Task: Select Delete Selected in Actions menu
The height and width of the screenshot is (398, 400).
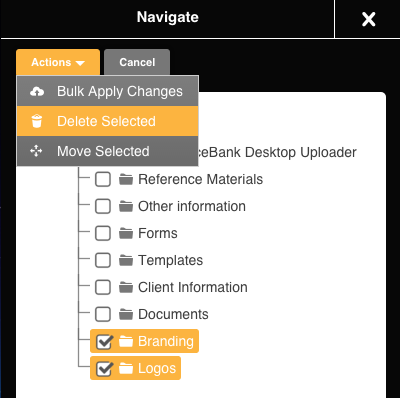Action: [x=108, y=121]
